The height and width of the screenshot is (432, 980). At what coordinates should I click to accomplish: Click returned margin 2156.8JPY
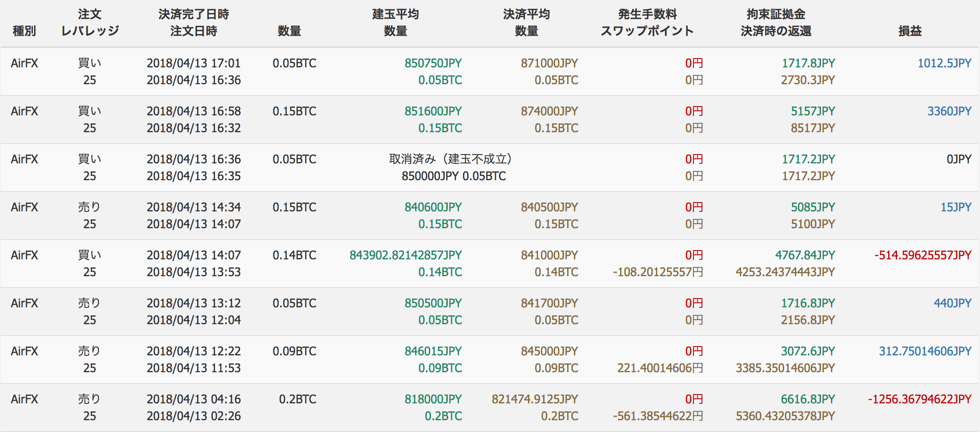(x=808, y=320)
